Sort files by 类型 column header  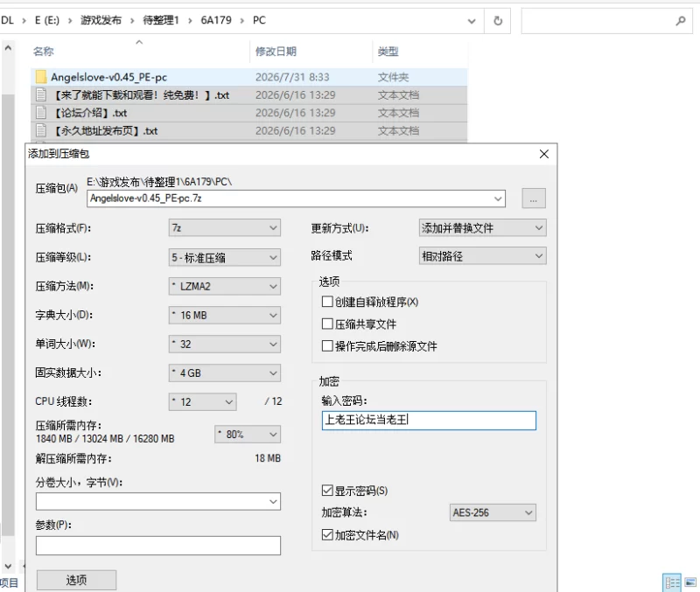(x=388, y=52)
